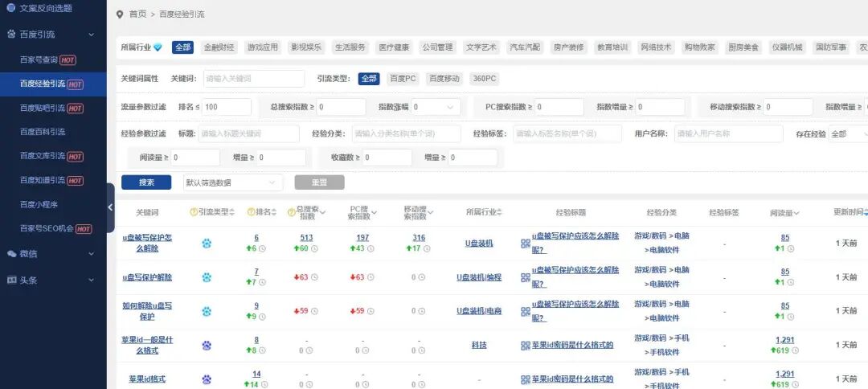The height and width of the screenshot is (389, 868).
Task: Click the QR icon in the u盘写保护解除 row
Action: pyautogui.click(x=526, y=278)
